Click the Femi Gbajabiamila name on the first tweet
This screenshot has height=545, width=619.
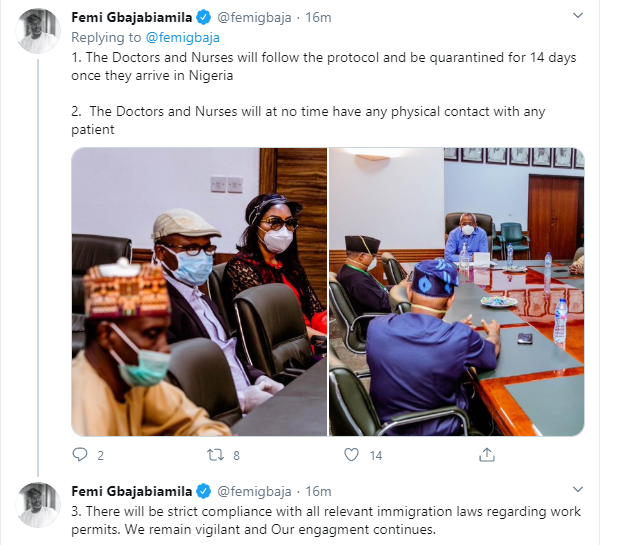point(131,17)
